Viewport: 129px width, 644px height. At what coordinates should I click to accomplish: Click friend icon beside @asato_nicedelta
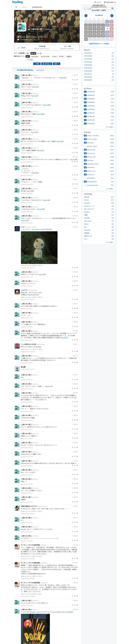pos(85,135)
